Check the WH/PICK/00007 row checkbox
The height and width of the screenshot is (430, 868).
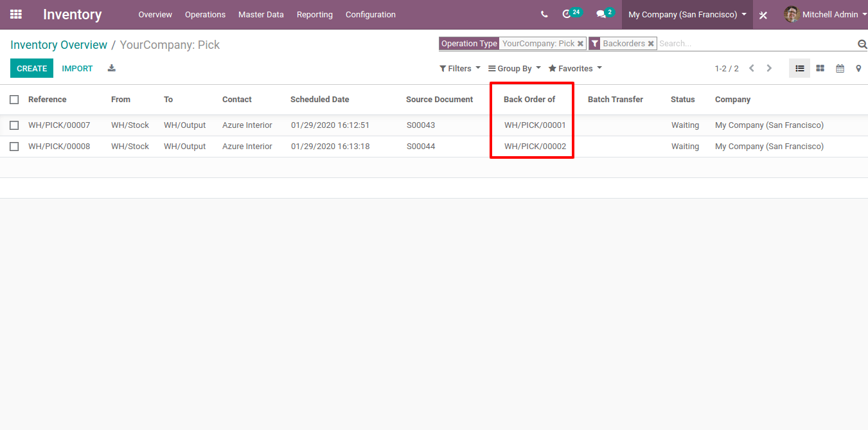coord(14,125)
